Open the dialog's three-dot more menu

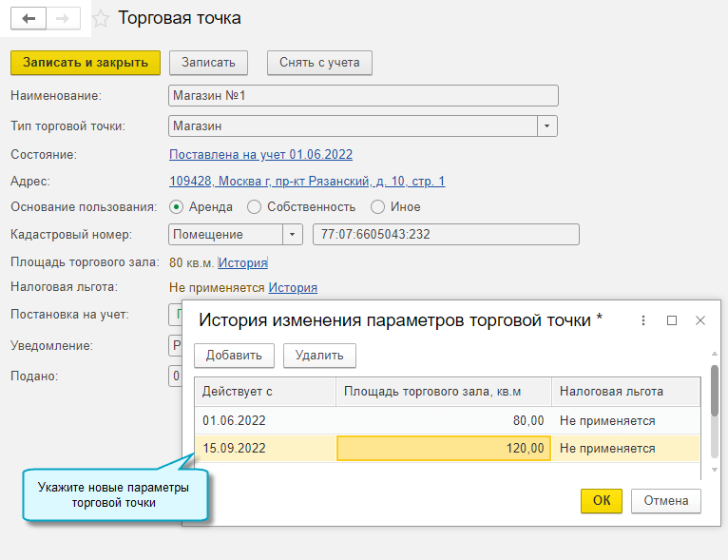point(643,321)
